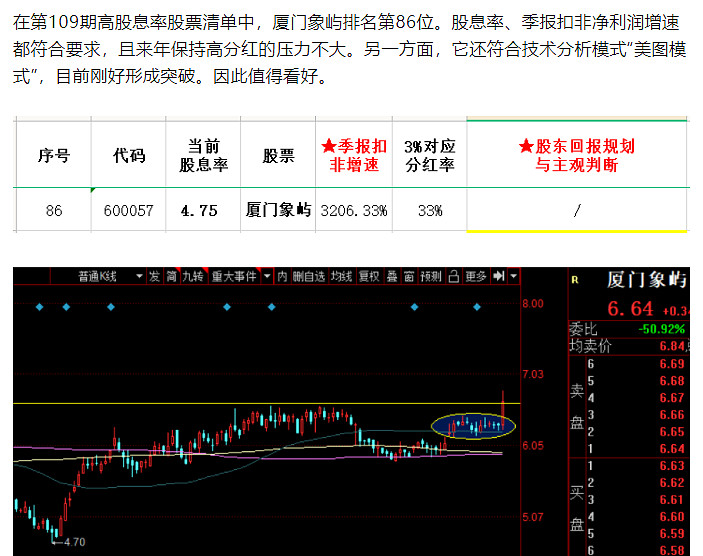This screenshot has height=556, width=703.
Task: Click buy level 2 price 6.62
Action: [672, 483]
